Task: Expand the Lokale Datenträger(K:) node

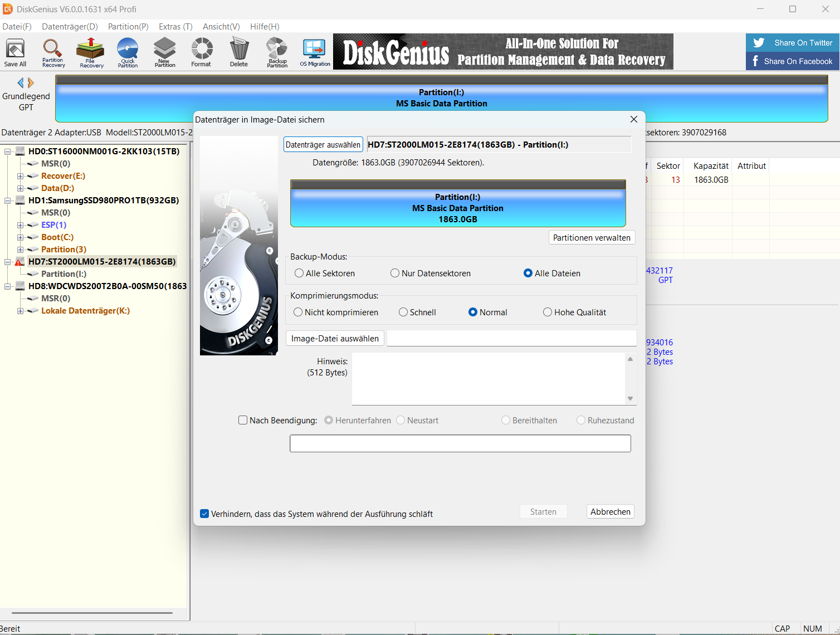Action: (20, 311)
